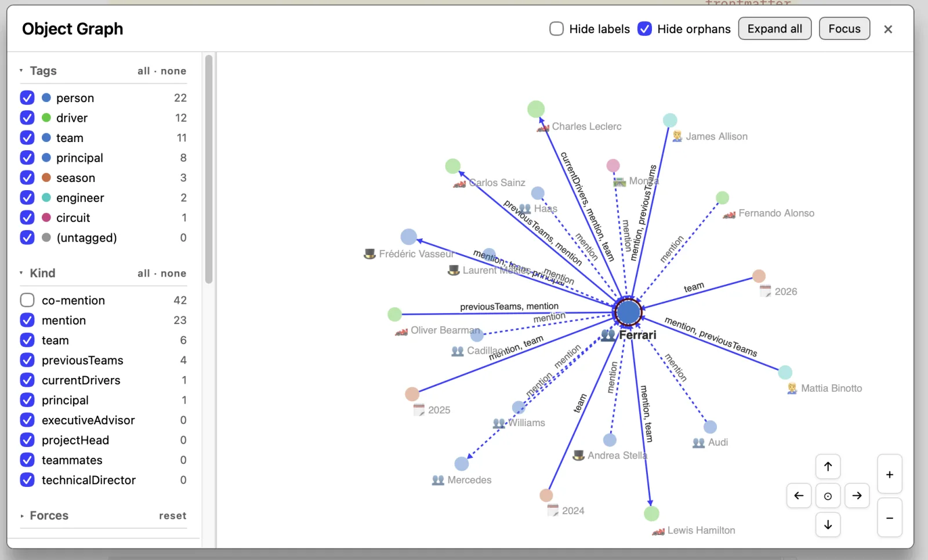Uncheck the mention kind checkbox

[27, 320]
